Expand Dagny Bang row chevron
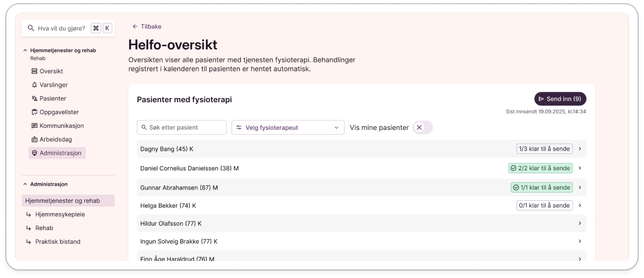Image resolution: width=644 pixels, height=278 pixels. click(579, 149)
